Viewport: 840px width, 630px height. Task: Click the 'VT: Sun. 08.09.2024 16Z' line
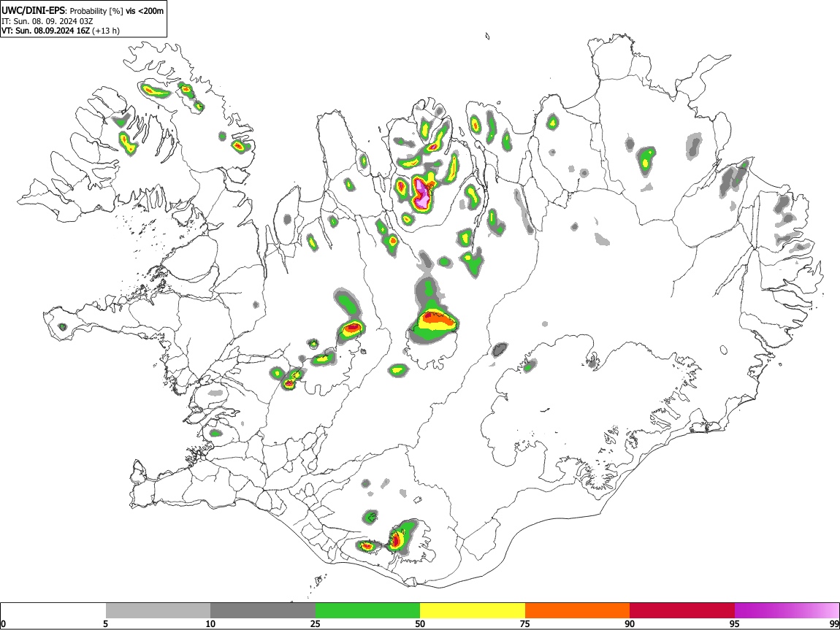point(45,31)
